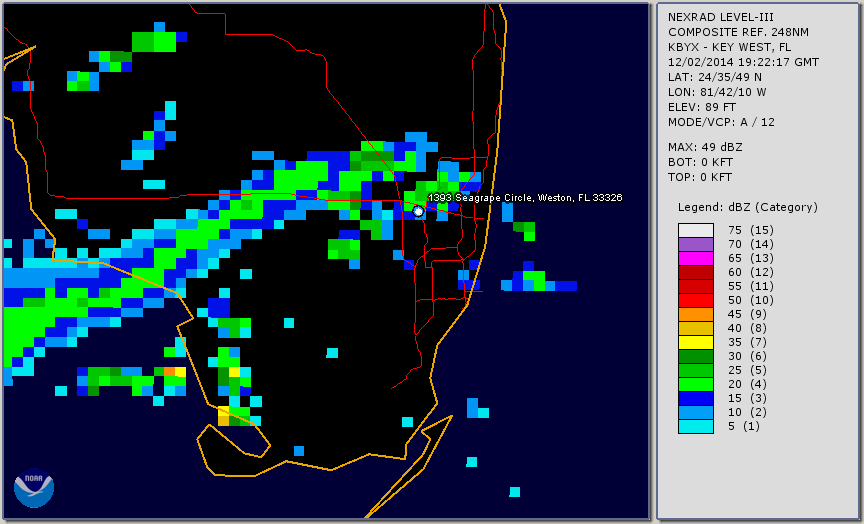Select the 25 dBZ green legend swatch

695,370
